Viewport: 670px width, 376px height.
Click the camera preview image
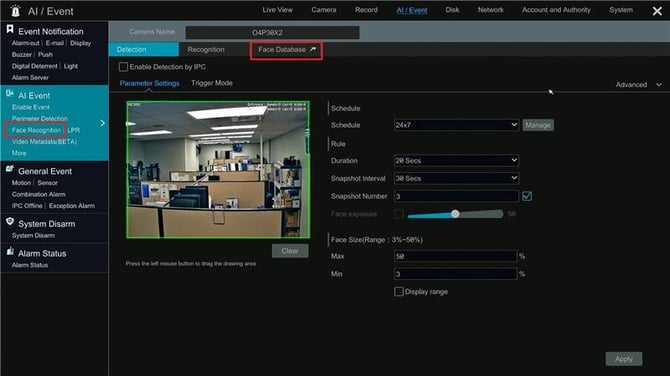[218, 170]
